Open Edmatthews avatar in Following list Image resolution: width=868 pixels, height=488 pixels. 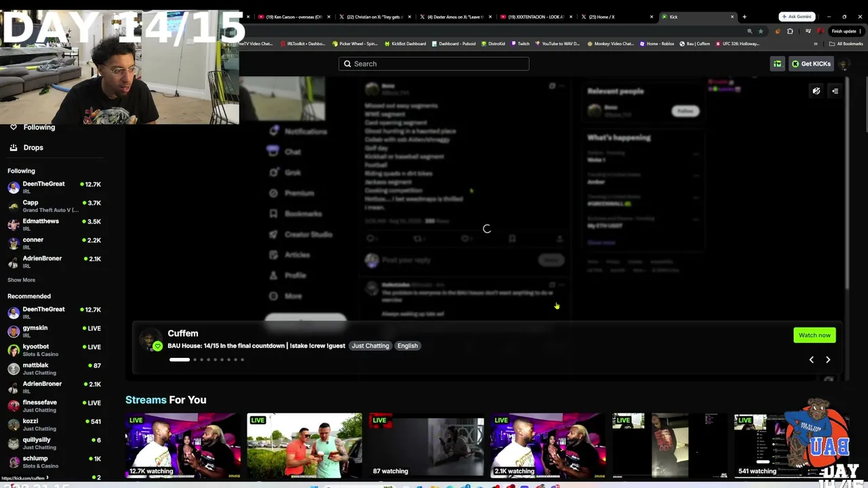[x=14, y=224]
